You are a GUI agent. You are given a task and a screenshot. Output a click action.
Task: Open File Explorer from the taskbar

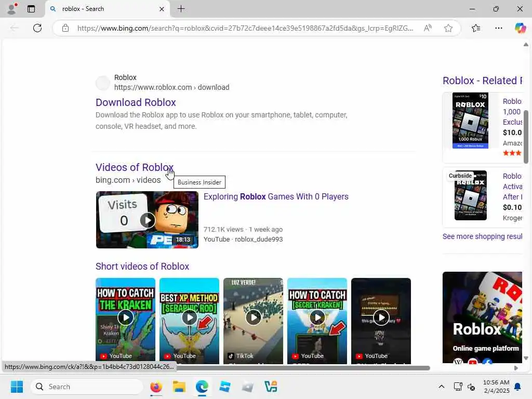pos(179,387)
